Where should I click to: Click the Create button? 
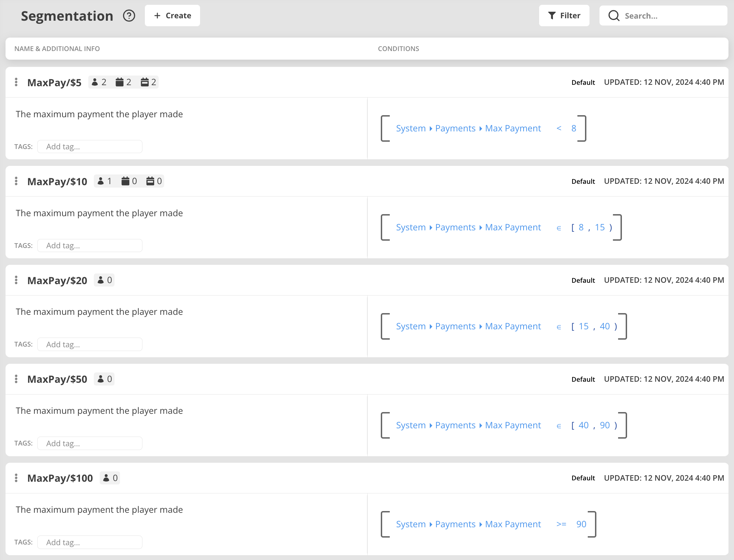click(172, 16)
